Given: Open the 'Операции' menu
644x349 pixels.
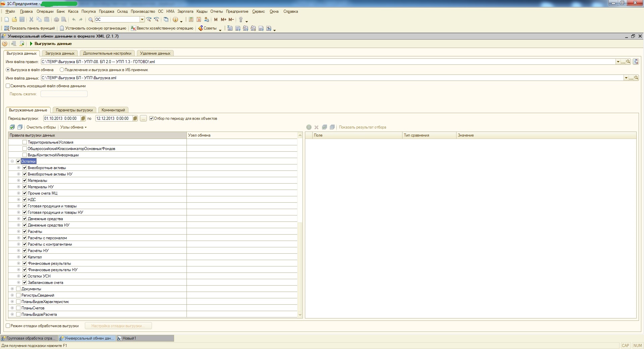Looking at the screenshot, I should 45,11.
